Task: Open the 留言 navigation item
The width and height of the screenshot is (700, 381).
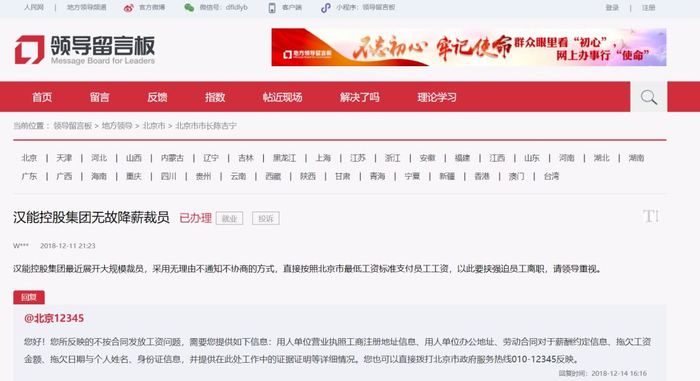Action: click(x=100, y=97)
